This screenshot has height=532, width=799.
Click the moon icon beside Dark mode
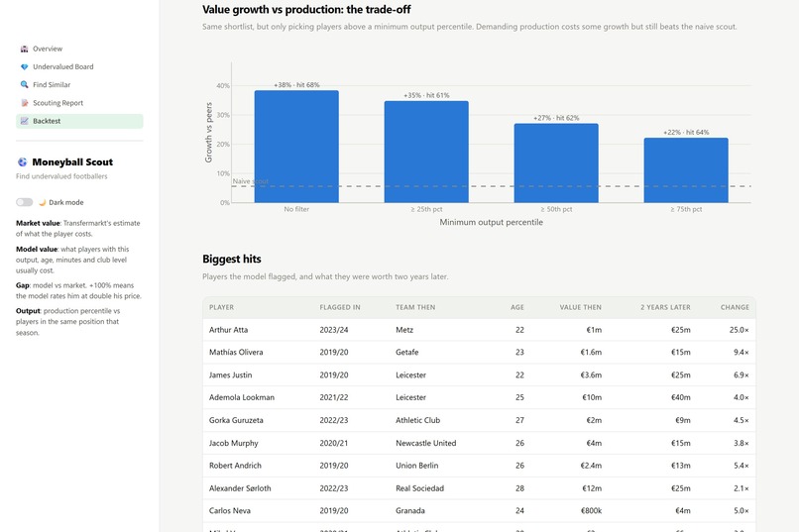click(43, 202)
